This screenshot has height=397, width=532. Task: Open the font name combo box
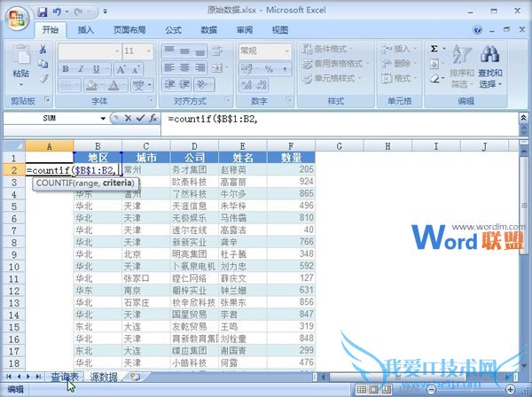pos(90,51)
